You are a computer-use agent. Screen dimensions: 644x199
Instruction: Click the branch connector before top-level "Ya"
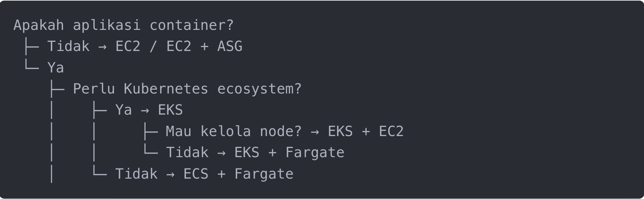32,67
